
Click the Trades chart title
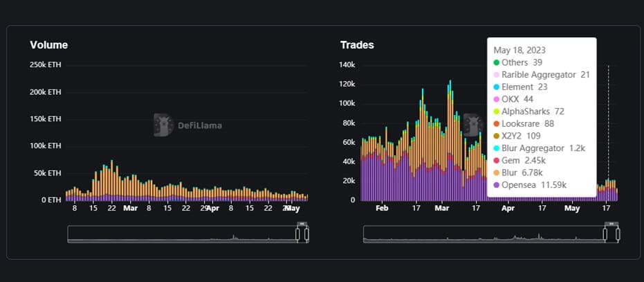[357, 45]
